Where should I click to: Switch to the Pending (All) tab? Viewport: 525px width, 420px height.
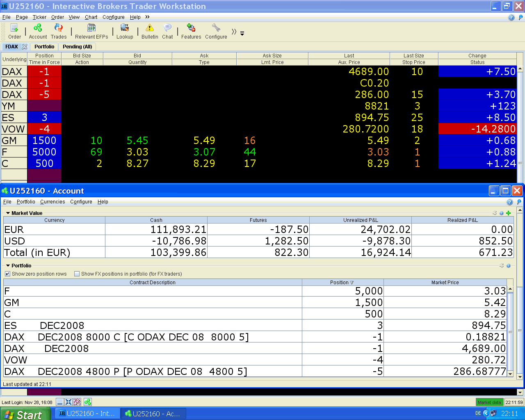coord(78,47)
